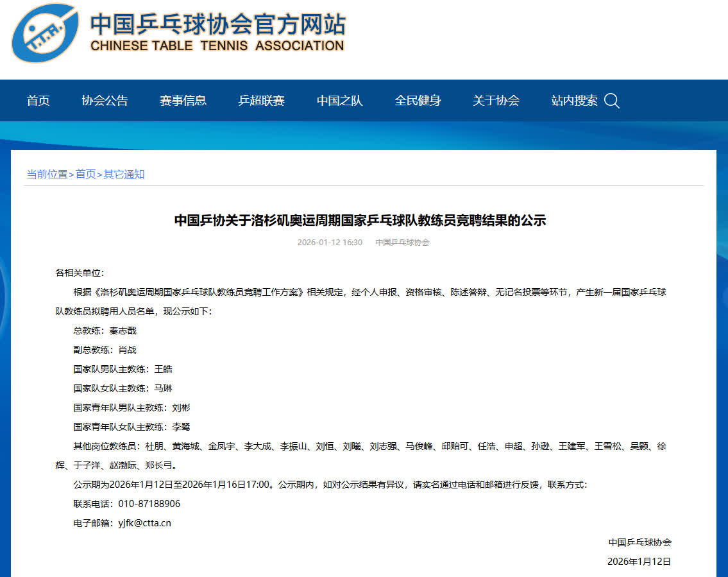Viewport: 728px width, 577px height.
Task: Click the phone number 010-87188906
Action: coord(149,504)
